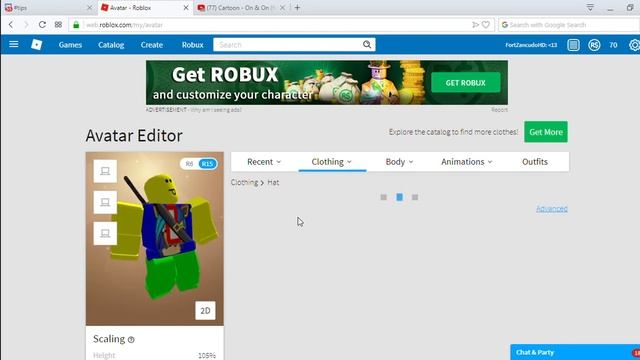The height and width of the screenshot is (360, 640).
Task: Click the Get ROBUX banner advertisement
Action: point(327,83)
